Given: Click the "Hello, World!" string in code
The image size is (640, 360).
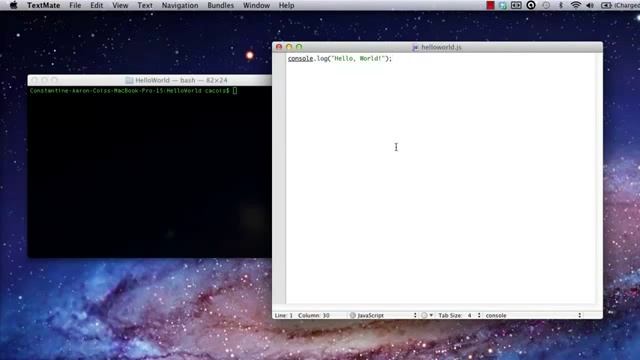Looking at the screenshot, I should pos(358,59).
